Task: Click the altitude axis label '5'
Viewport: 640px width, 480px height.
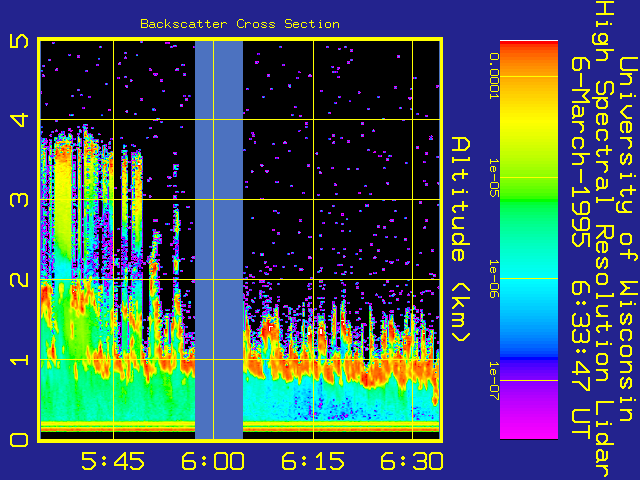Action: tap(19, 41)
